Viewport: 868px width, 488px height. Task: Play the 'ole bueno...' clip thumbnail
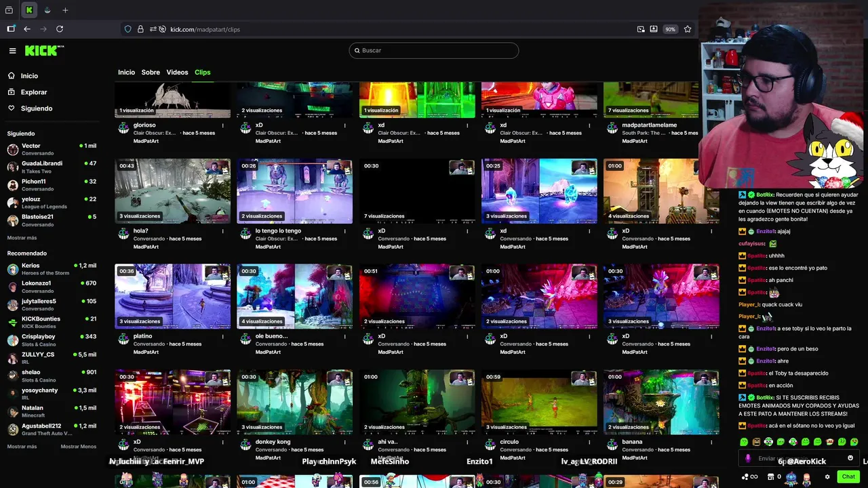pyautogui.click(x=294, y=296)
